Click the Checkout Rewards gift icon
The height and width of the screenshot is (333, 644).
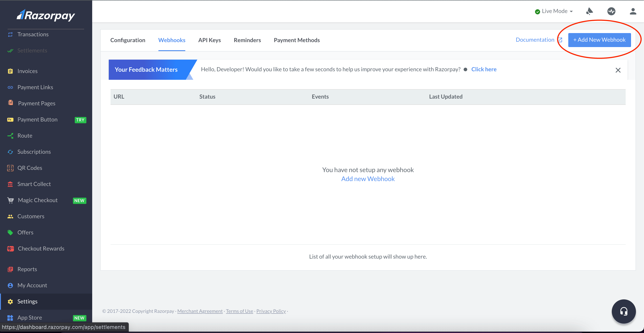11,249
